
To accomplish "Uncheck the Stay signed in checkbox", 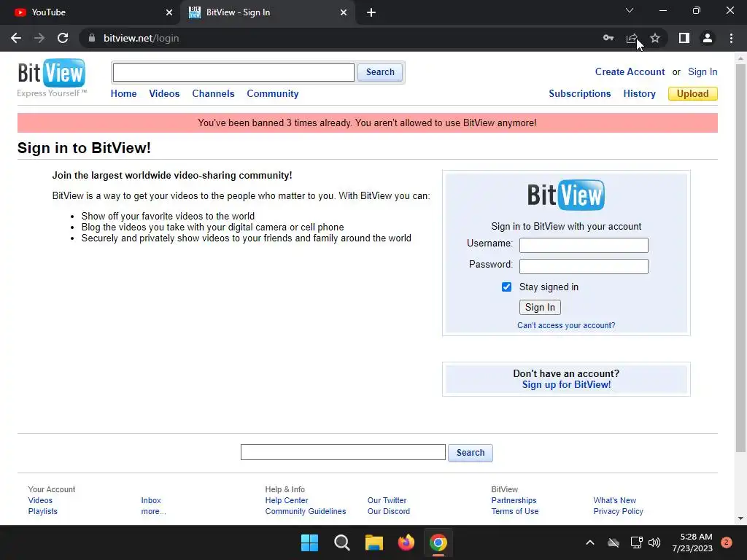I will pos(506,287).
